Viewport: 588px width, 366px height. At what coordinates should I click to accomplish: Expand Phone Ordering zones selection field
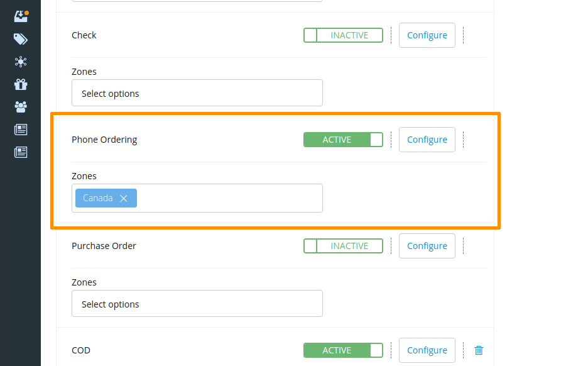229,198
